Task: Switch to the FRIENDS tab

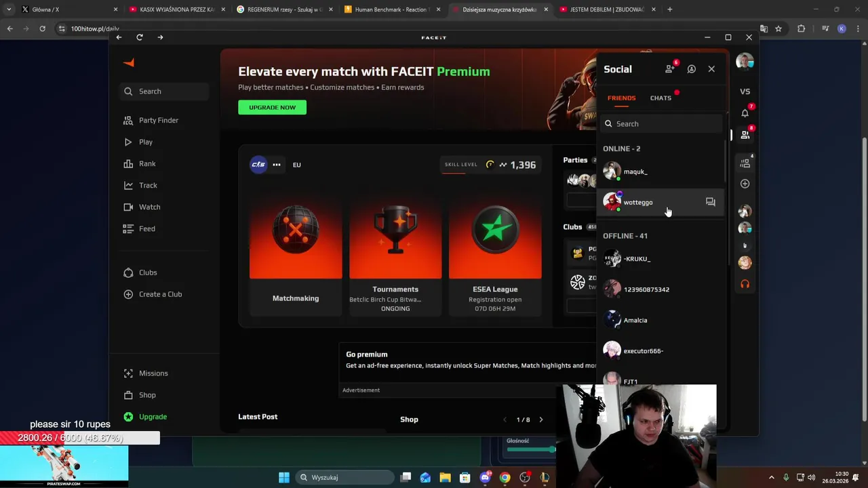Action: pyautogui.click(x=621, y=98)
